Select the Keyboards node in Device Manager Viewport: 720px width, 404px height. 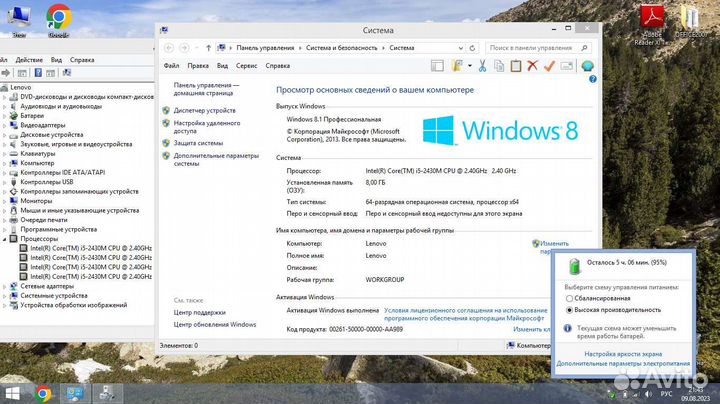pyautogui.click(x=38, y=154)
